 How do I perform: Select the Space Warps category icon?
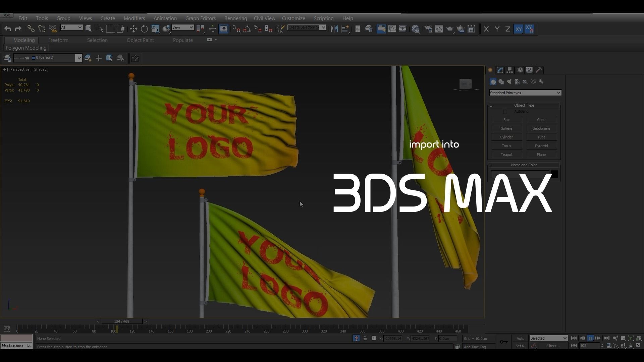point(533,82)
